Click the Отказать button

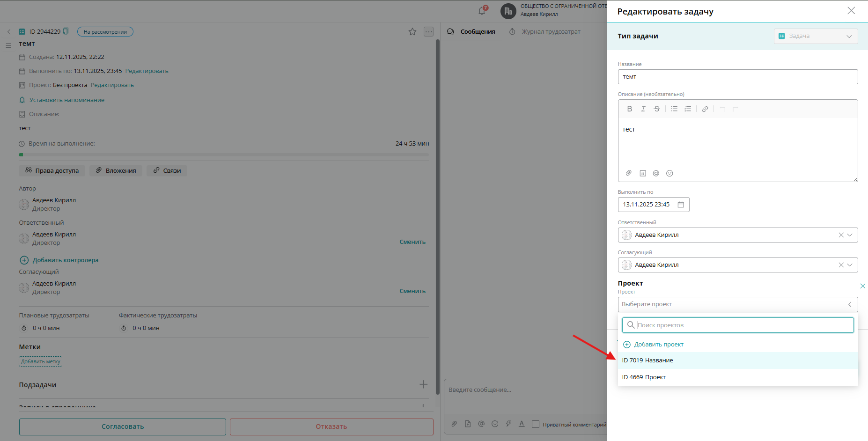point(331,426)
